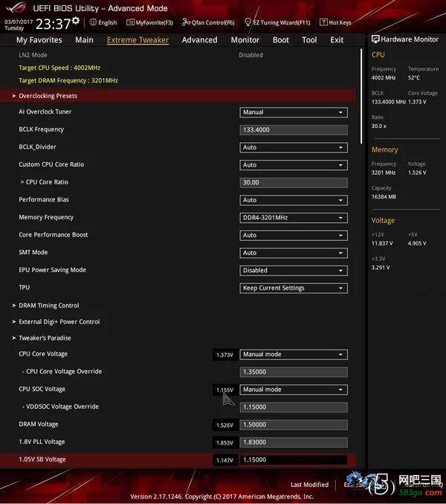
Task: Open Hot Keys help
Action: (335, 22)
